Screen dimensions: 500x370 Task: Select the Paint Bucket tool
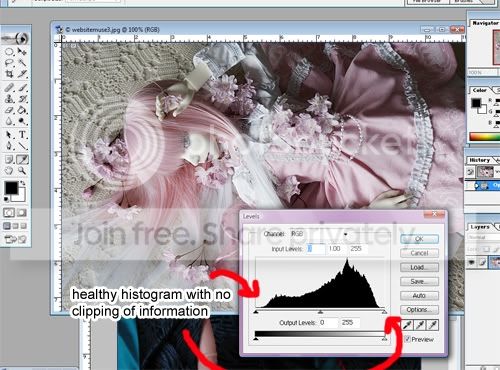22,110
